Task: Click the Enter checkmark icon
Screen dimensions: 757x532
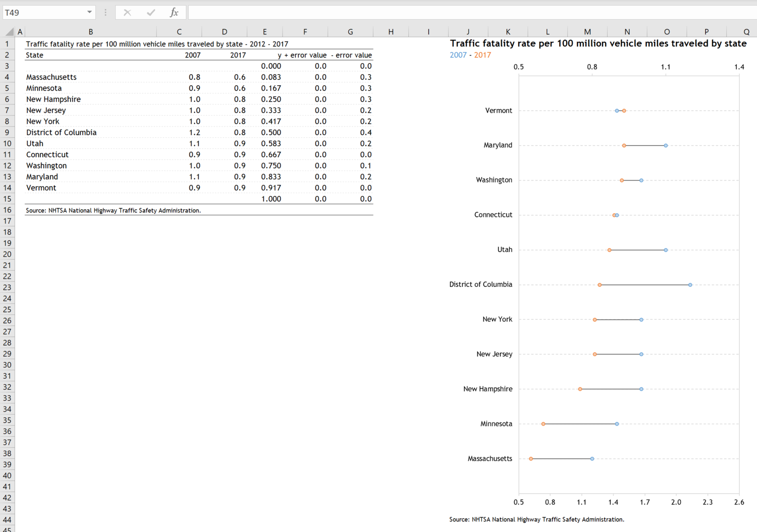Action: click(x=151, y=12)
